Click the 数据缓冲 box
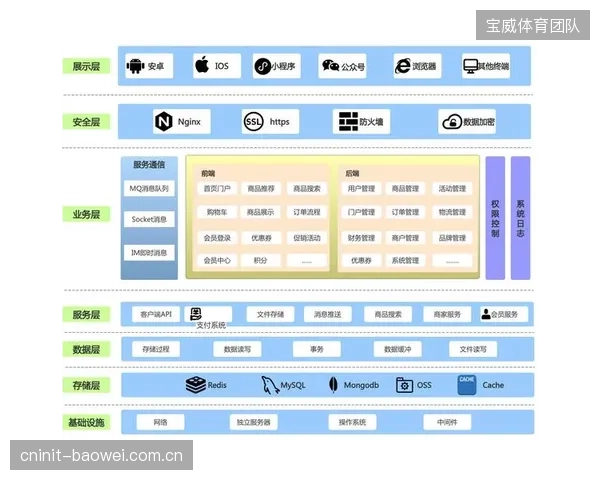This screenshot has height=480, width=600. pos(398,349)
